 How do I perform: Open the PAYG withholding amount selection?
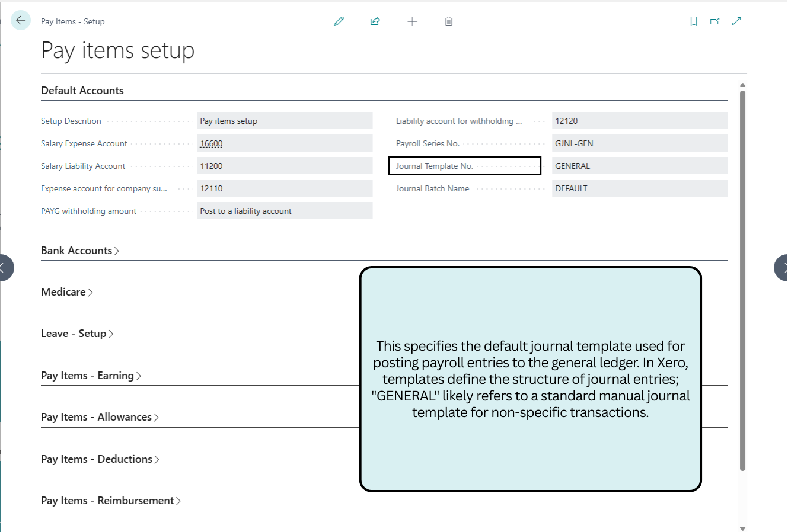(285, 210)
